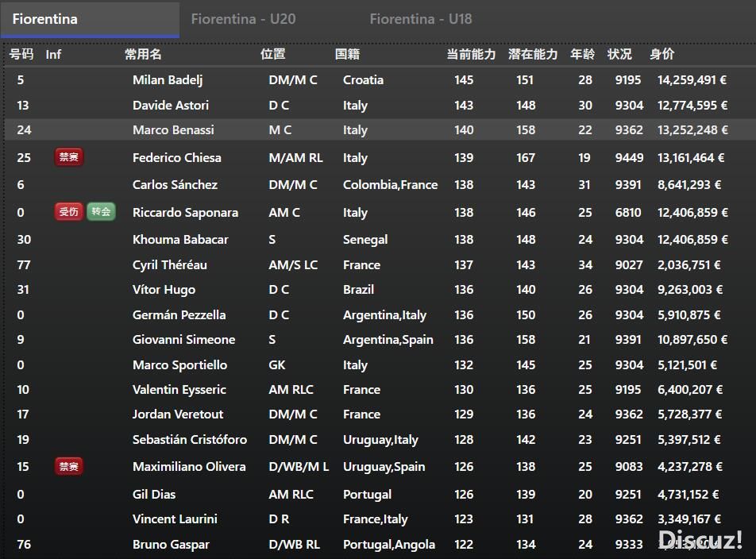
Task: Select player Carlos Sánchez
Action: point(175,184)
